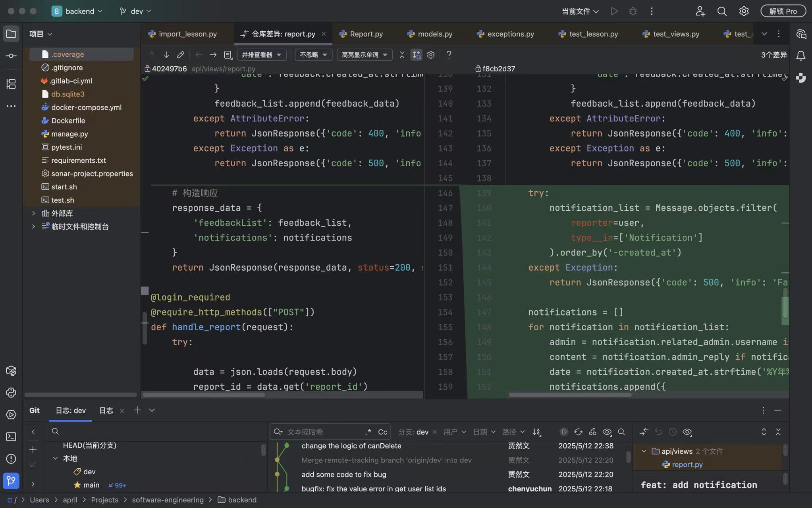The image size is (812, 508).
Task: Select commit 'add some code to fix bug'
Action: tap(344, 474)
